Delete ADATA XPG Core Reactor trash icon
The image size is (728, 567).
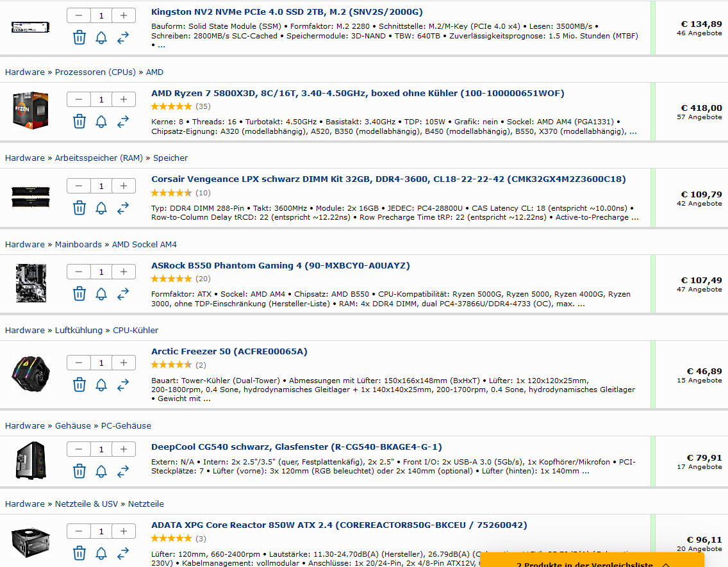click(79, 553)
